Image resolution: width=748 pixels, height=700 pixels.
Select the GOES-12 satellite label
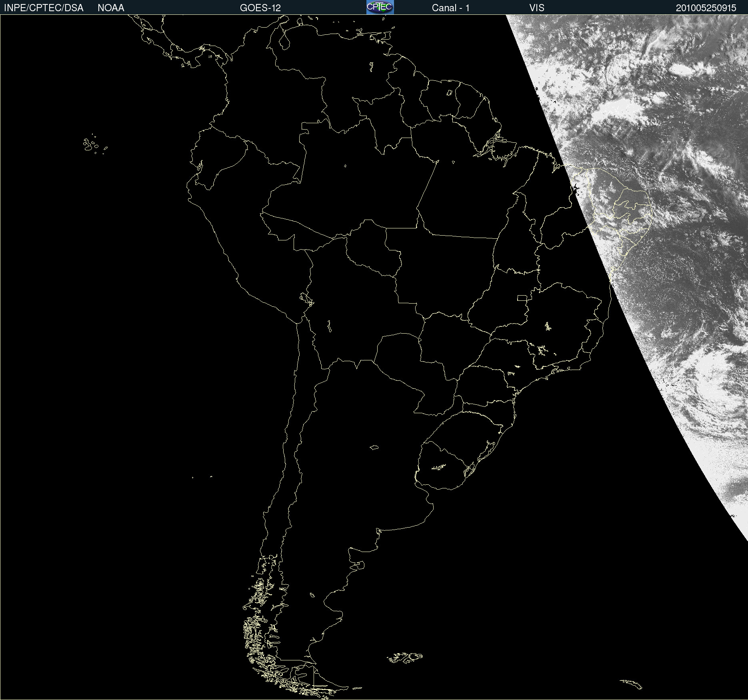[260, 8]
